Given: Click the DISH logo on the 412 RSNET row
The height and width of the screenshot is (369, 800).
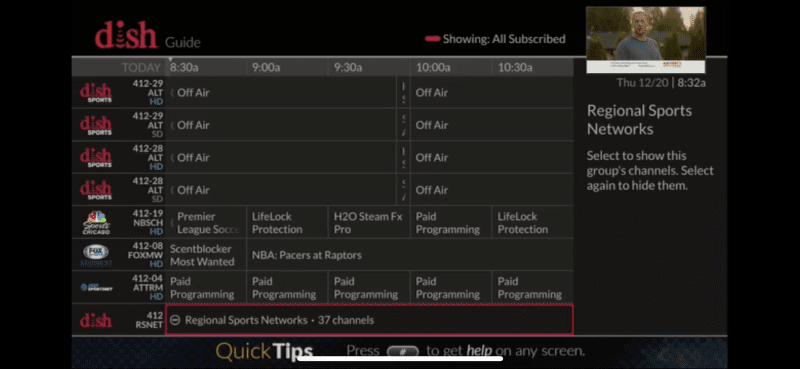Looking at the screenshot, I should point(95,321).
